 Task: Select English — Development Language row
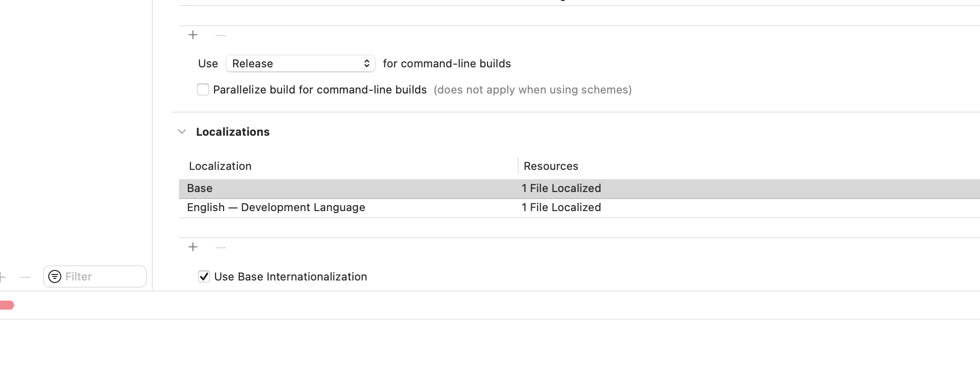click(x=276, y=208)
